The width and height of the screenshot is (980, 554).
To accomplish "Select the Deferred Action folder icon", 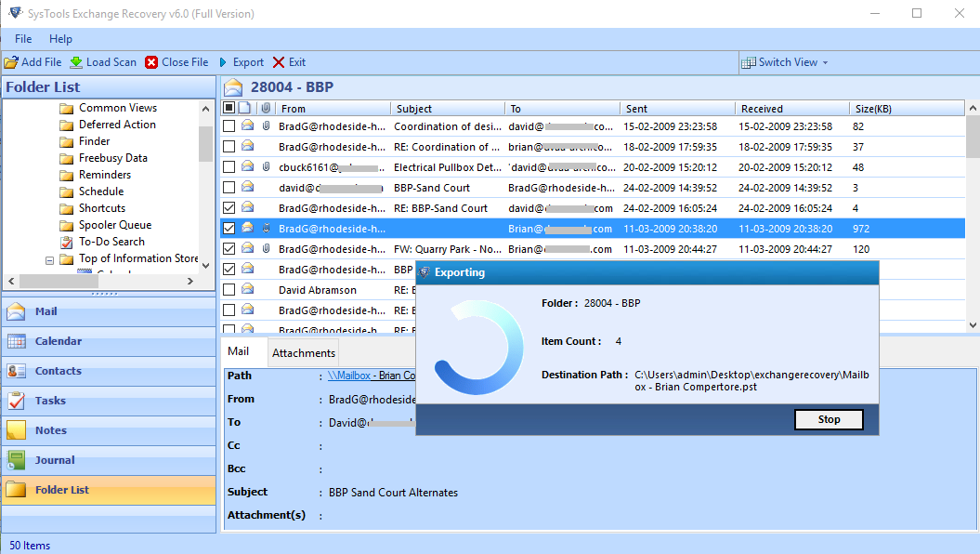I will tap(66, 125).
